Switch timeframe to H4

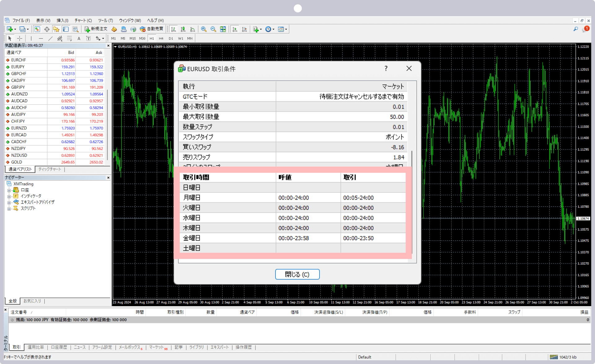tap(161, 38)
